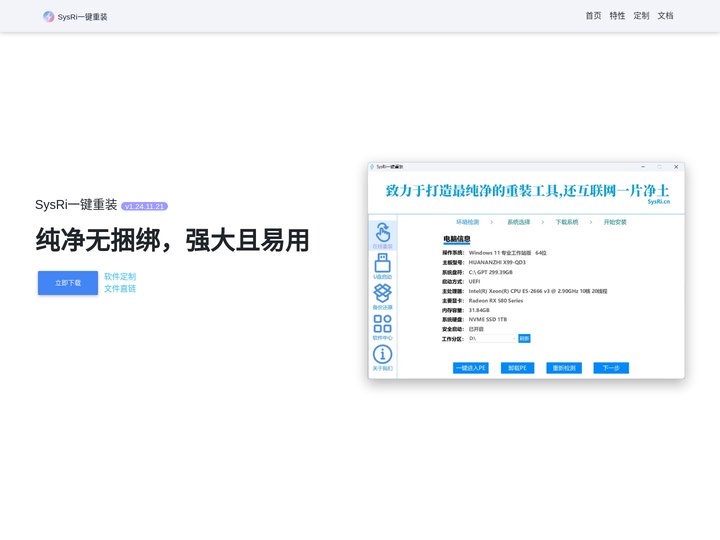720x540 pixels.
Task: Click the SysRi logo icon in header
Action: [x=48, y=17]
